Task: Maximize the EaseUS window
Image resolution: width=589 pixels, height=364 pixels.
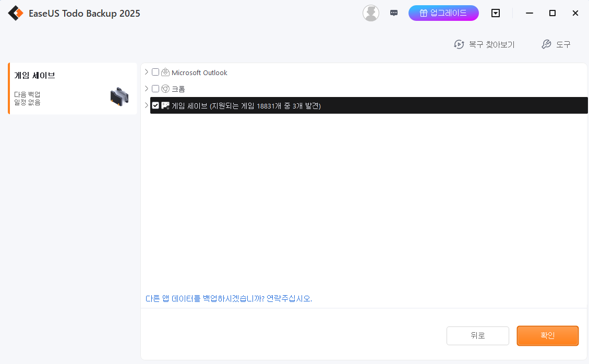Action: (x=552, y=13)
